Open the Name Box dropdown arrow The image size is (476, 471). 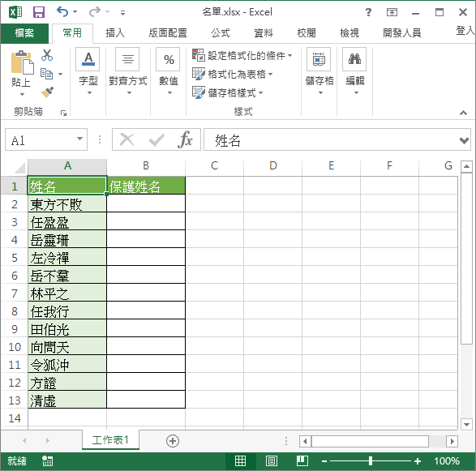79,139
